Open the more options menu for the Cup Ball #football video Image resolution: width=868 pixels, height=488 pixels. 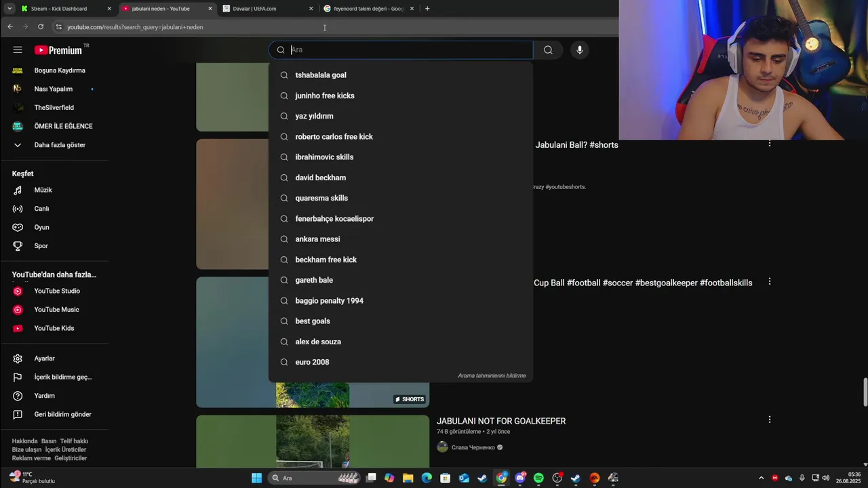point(769,281)
